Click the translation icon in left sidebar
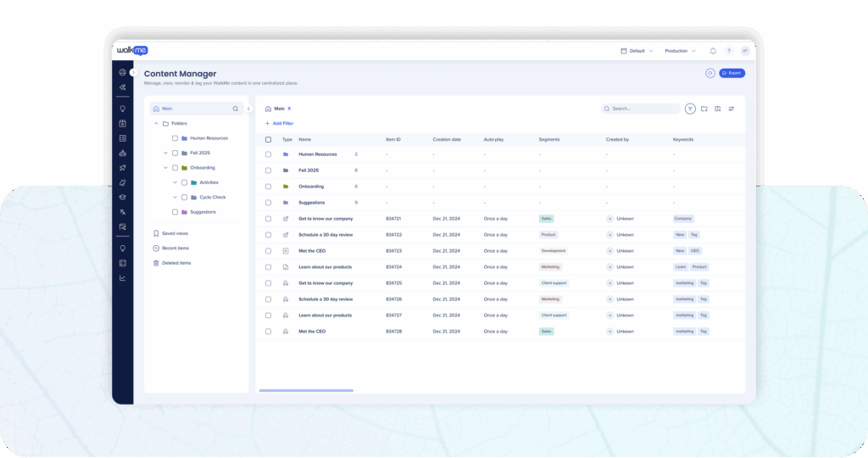Viewport: 868px width, 458px height. click(x=123, y=212)
